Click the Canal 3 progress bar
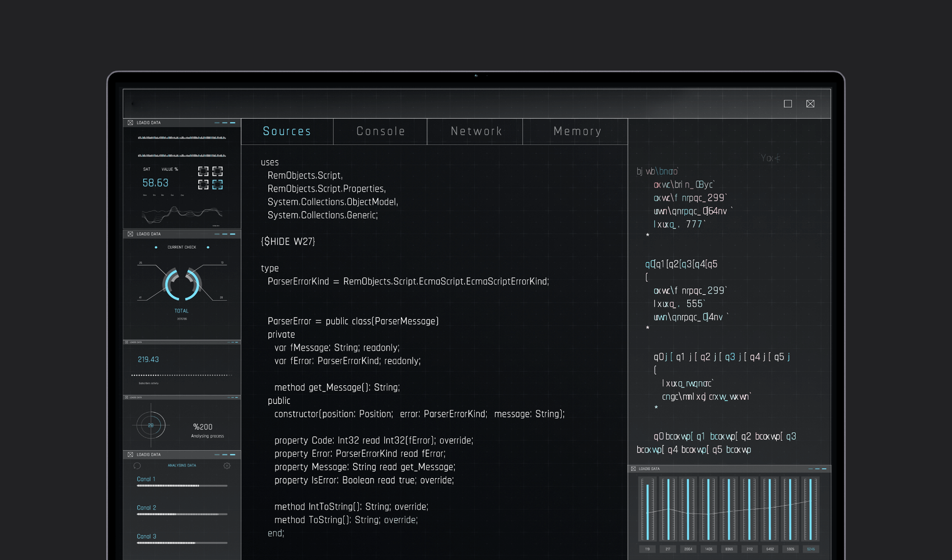Image resolution: width=952 pixels, height=560 pixels. click(x=182, y=543)
